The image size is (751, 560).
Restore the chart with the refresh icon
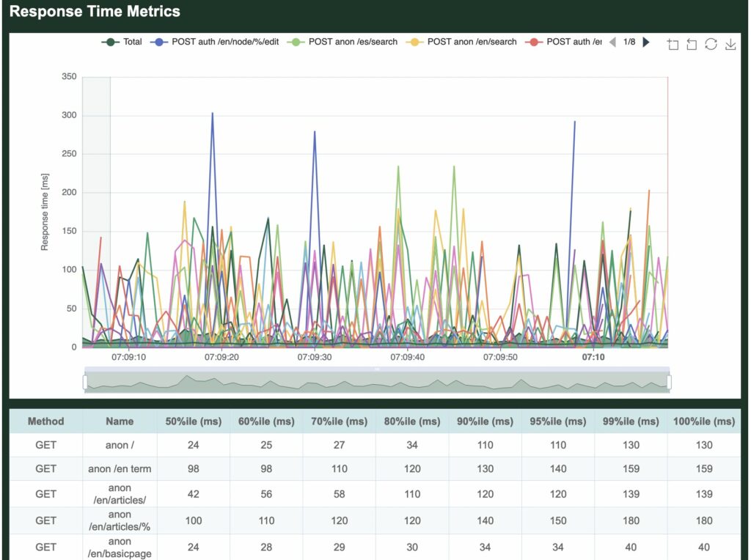tap(711, 45)
